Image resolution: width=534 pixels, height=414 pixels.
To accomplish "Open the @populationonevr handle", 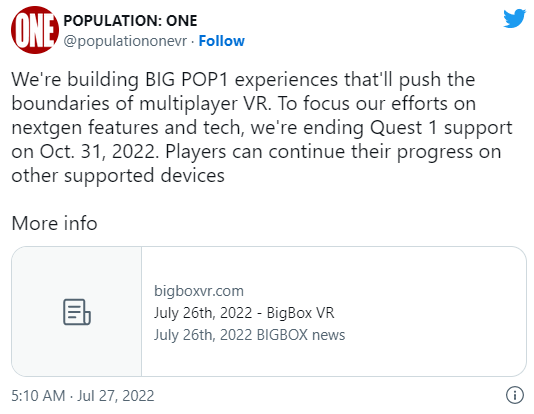I will coord(125,41).
